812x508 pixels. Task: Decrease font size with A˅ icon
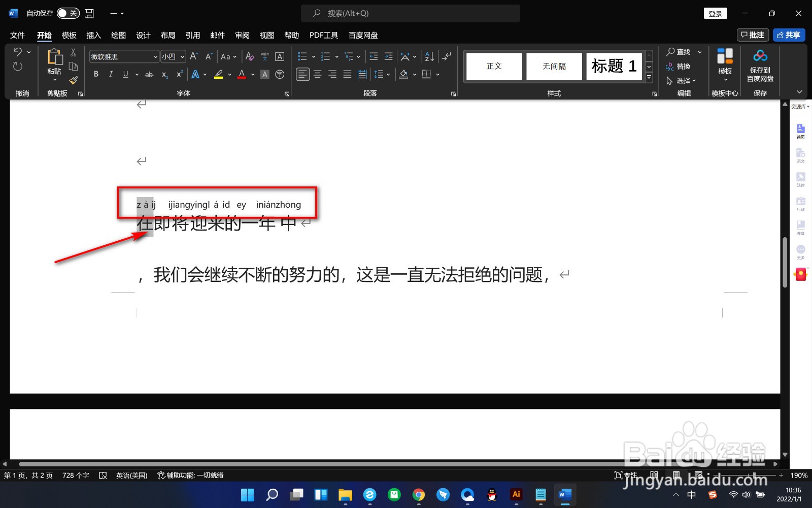coord(209,56)
